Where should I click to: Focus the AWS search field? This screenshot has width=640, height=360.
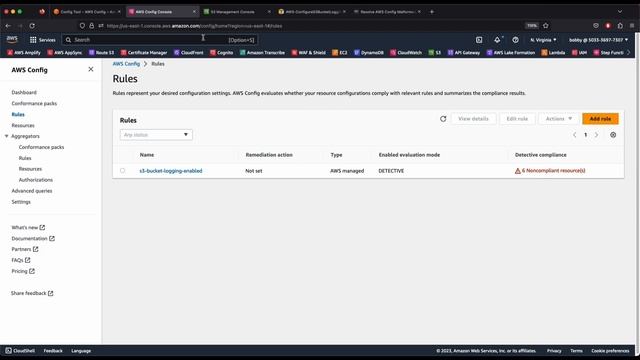(160, 40)
